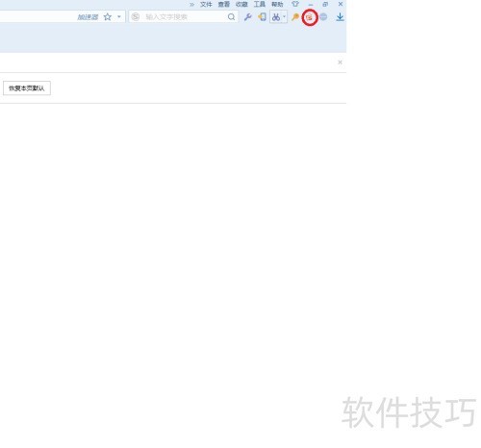Click the 恢复本页默认 button

click(x=27, y=88)
